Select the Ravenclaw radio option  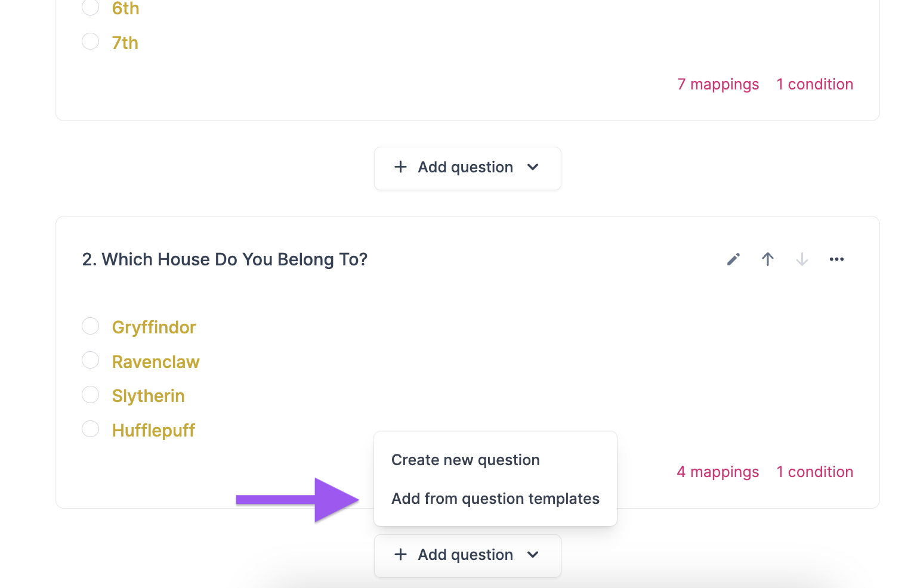click(91, 361)
